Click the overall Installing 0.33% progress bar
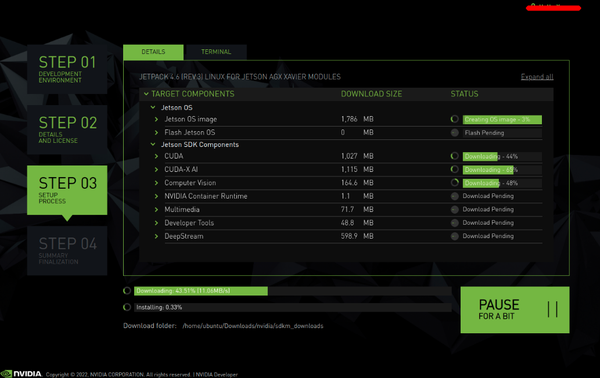600x378 pixels. [293, 307]
